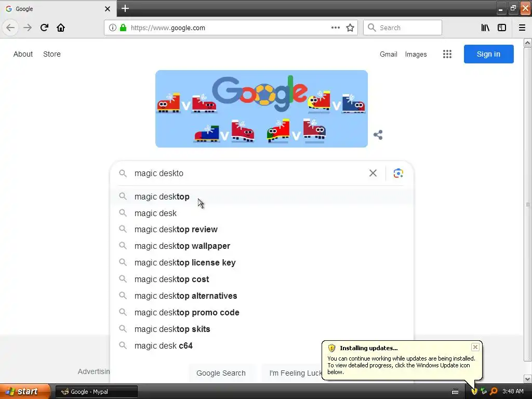Search by image using the camera icon
532x399 pixels.
click(x=398, y=173)
